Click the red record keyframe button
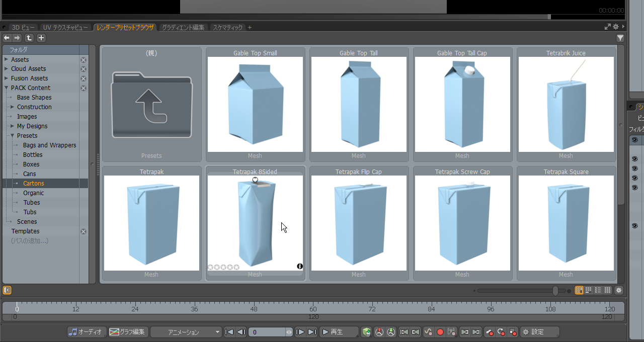 pyautogui.click(x=440, y=332)
